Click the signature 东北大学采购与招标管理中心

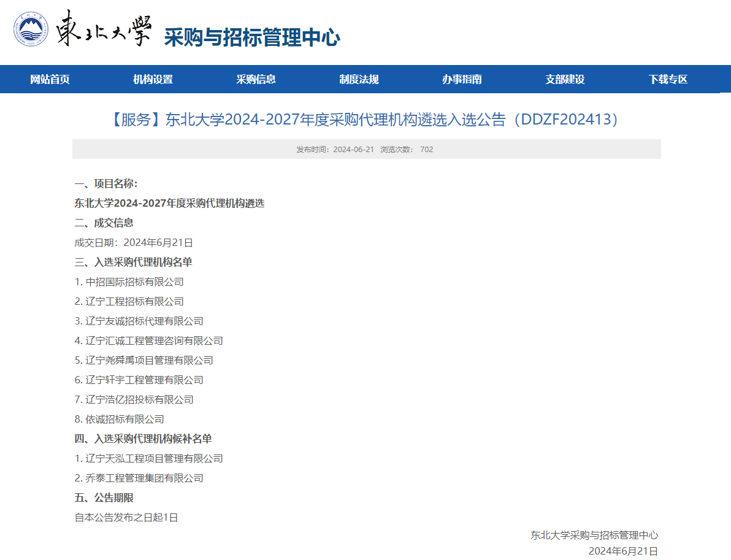(594, 535)
